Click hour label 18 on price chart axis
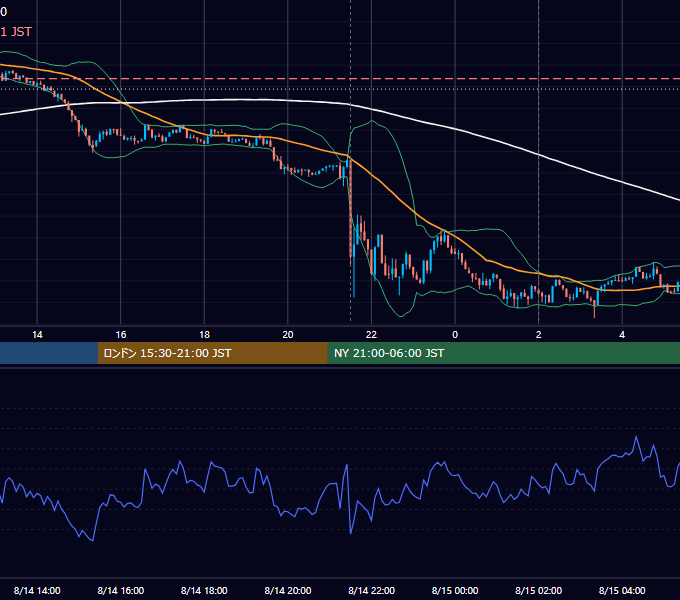This screenshot has width=680, height=600. pyautogui.click(x=204, y=334)
